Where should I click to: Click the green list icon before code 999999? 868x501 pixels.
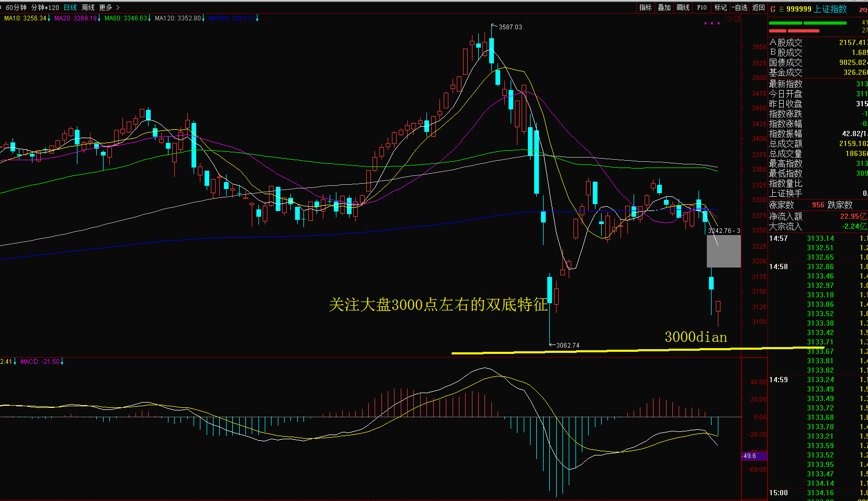tap(781, 9)
